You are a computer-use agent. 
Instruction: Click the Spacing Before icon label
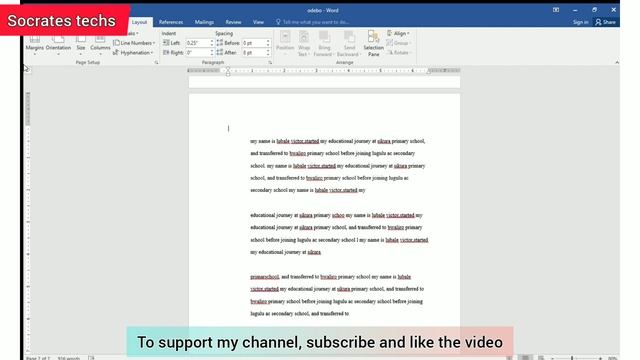228,43
